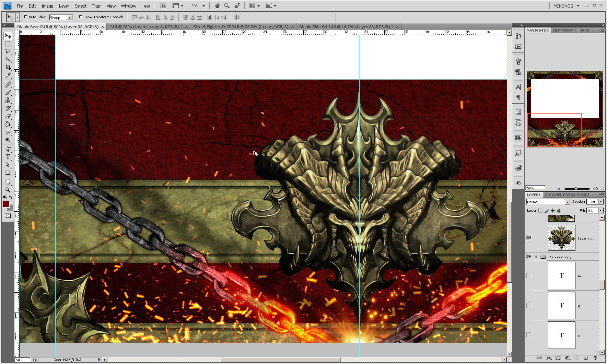This screenshot has height=364, width=607.
Task: Show the text layer named m
Action: coord(529,275)
